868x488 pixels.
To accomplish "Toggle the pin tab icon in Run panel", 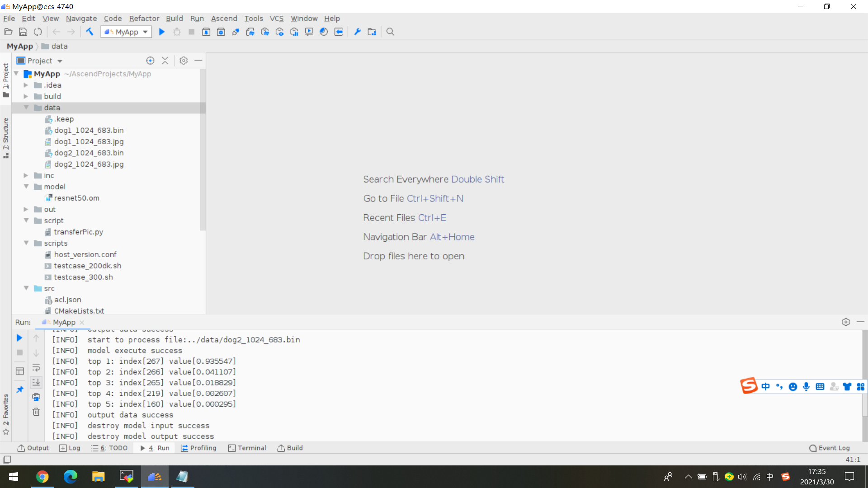I will [x=19, y=389].
